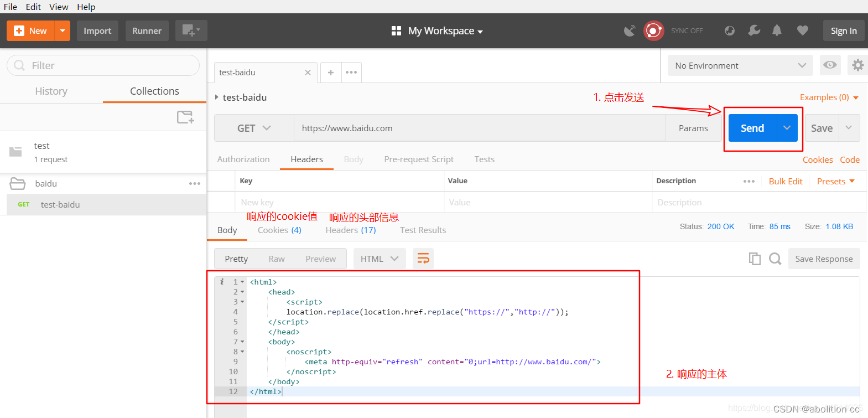
Task: Click the red sync status icon
Action: (653, 30)
